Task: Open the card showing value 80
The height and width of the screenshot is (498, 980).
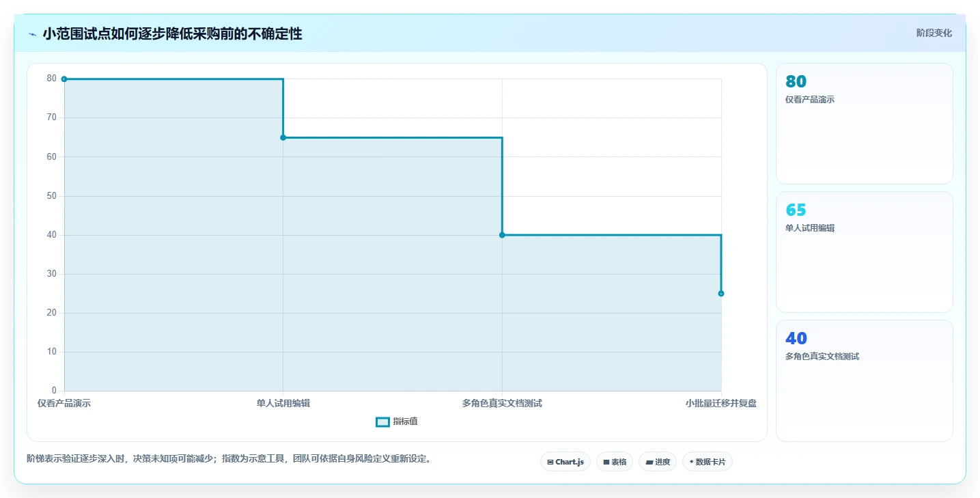Action: pos(864,124)
